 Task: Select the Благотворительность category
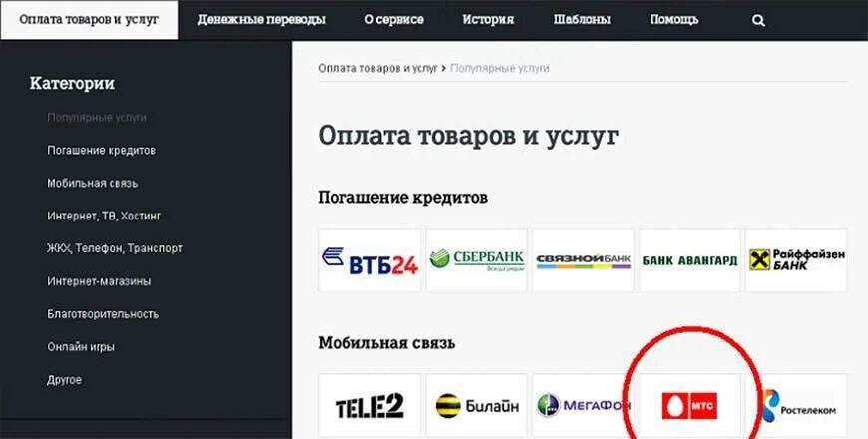[103, 314]
